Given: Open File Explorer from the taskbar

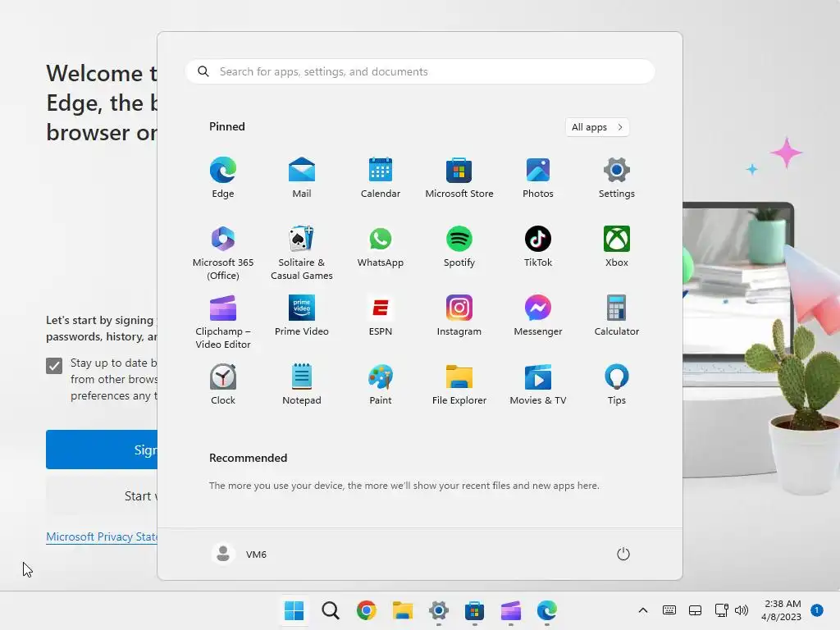Looking at the screenshot, I should (x=402, y=610).
